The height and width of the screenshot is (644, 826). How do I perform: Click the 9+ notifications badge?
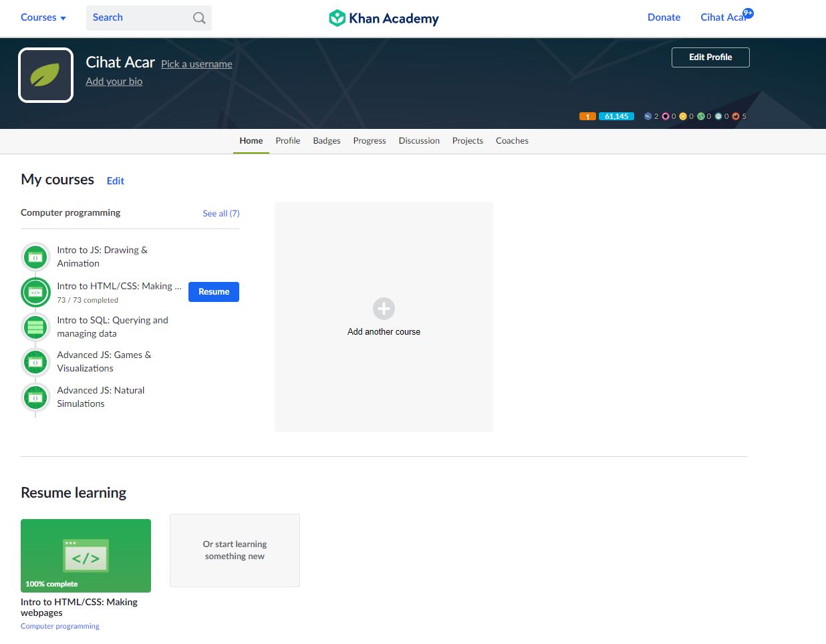748,13
